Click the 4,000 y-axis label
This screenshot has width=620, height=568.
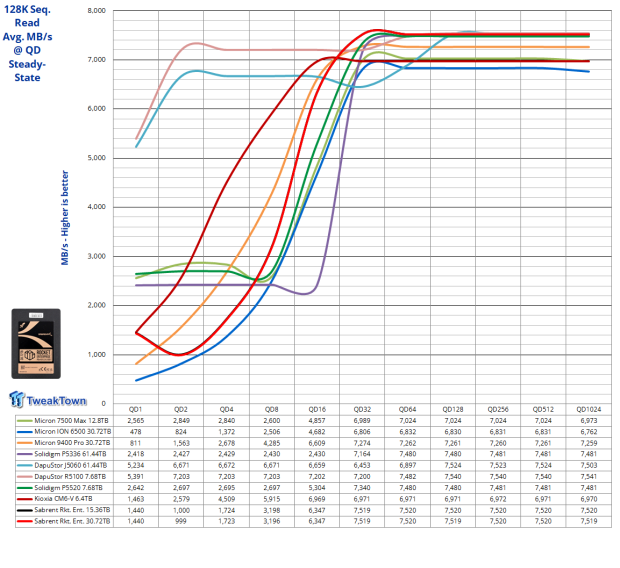click(x=97, y=207)
